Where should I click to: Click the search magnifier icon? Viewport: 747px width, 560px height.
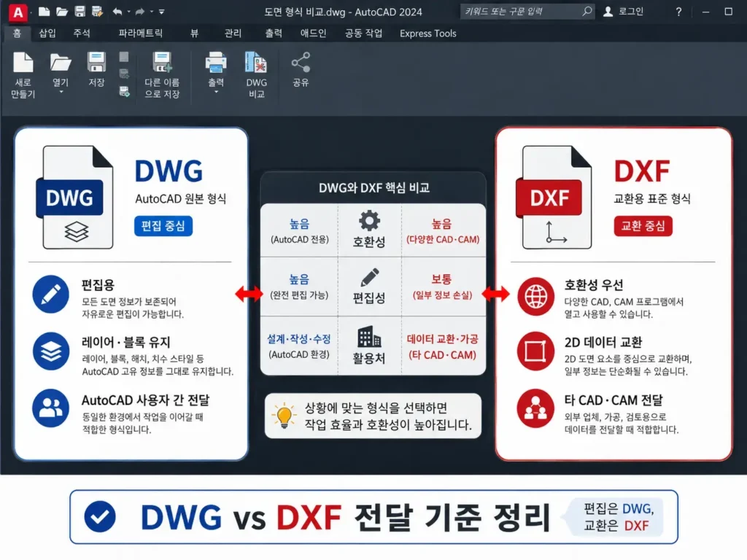click(x=587, y=11)
